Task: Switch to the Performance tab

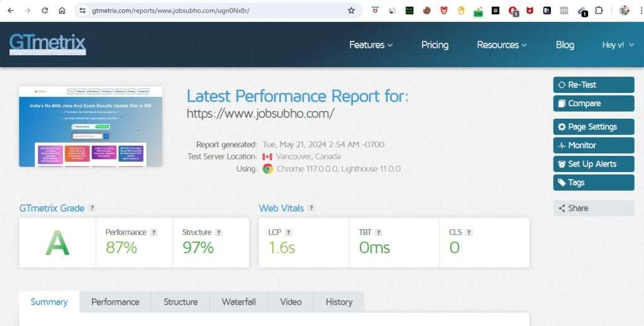Action: (116, 302)
